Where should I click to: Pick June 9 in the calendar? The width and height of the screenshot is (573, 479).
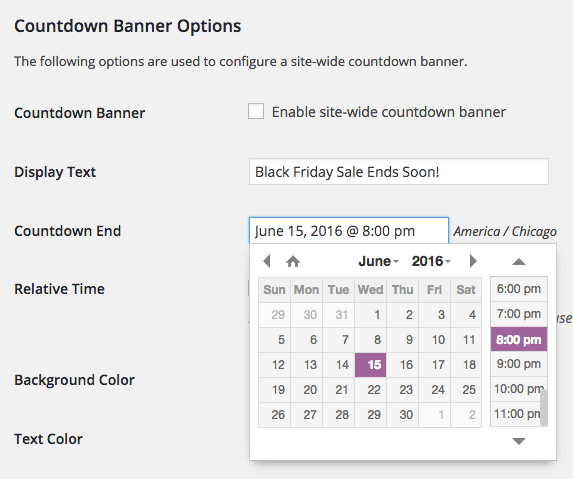[402, 340]
